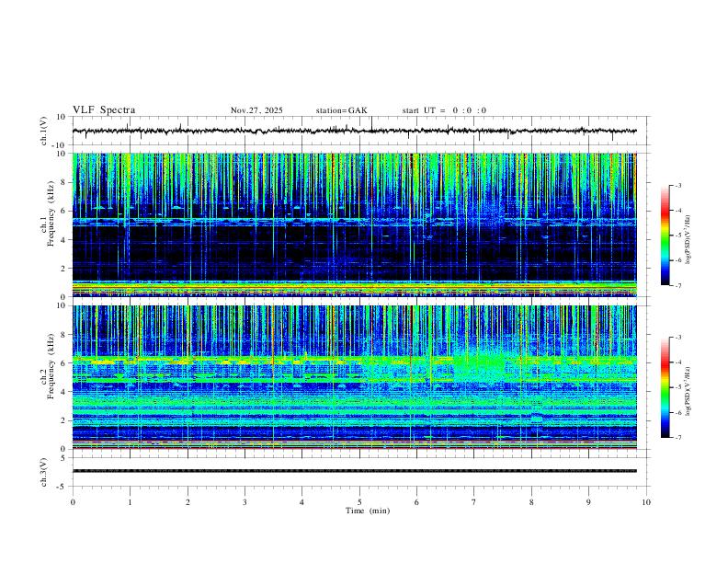Screen dimensions: 728x563
Task: Click the 'start UT = 0 :0 :0' text
Action: tap(444, 110)
